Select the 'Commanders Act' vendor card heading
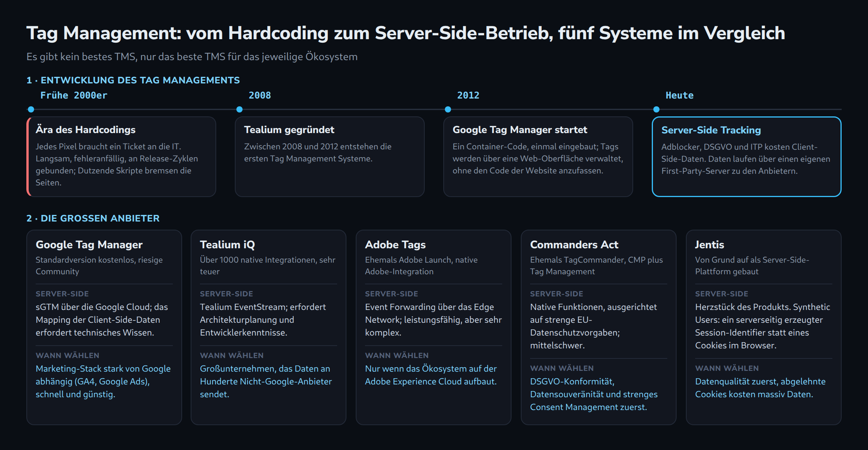 point(574,244)
